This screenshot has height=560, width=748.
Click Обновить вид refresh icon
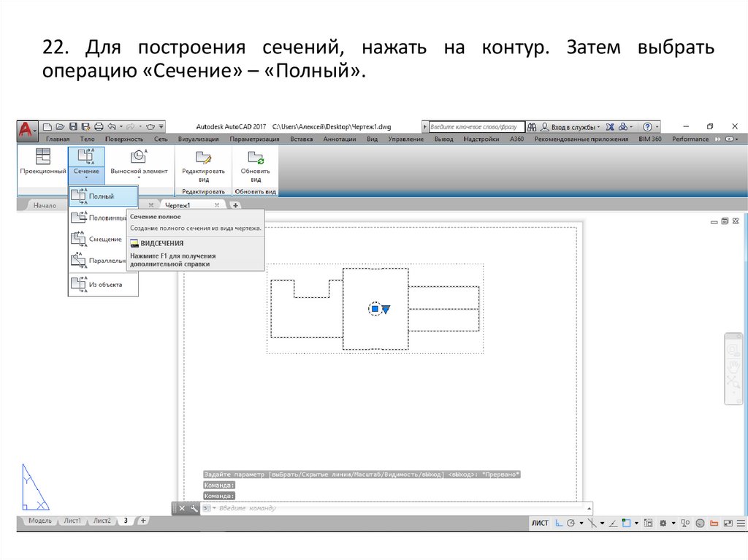255,157
